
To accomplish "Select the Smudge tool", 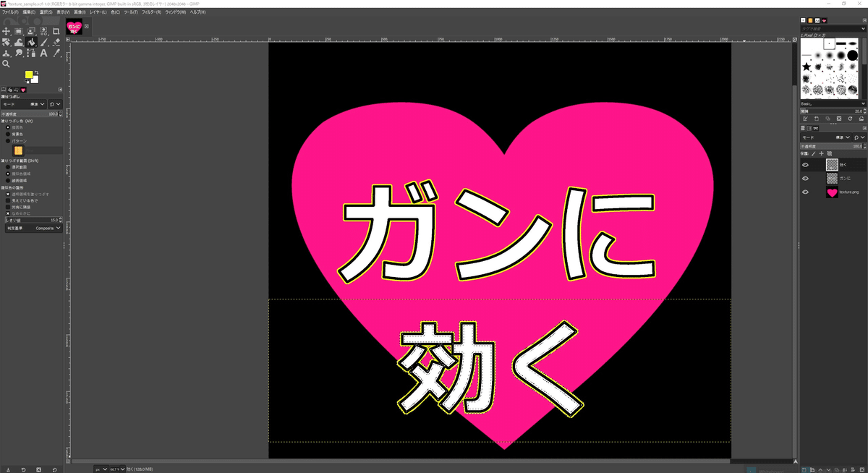I will tap(18, 54).
